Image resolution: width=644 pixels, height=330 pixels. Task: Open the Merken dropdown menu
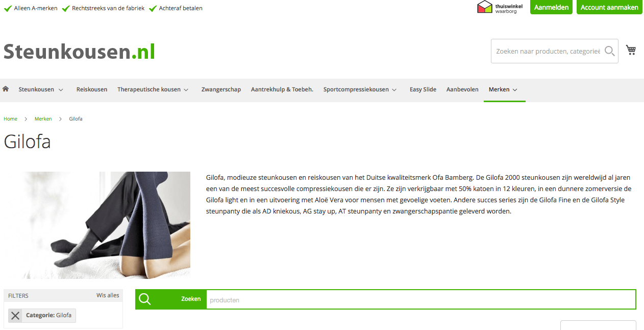point(504,89)
